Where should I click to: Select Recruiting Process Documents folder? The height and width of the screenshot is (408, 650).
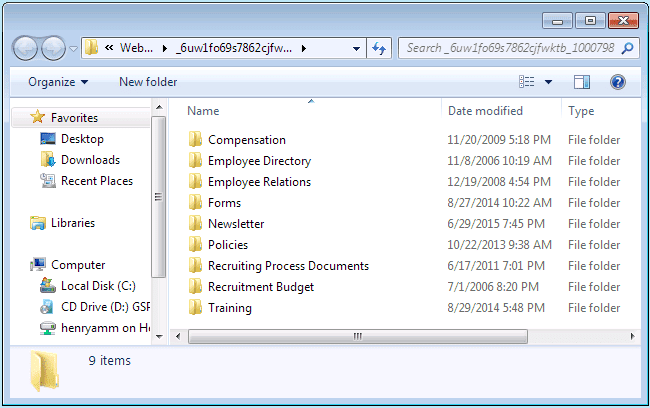point(288,266)
